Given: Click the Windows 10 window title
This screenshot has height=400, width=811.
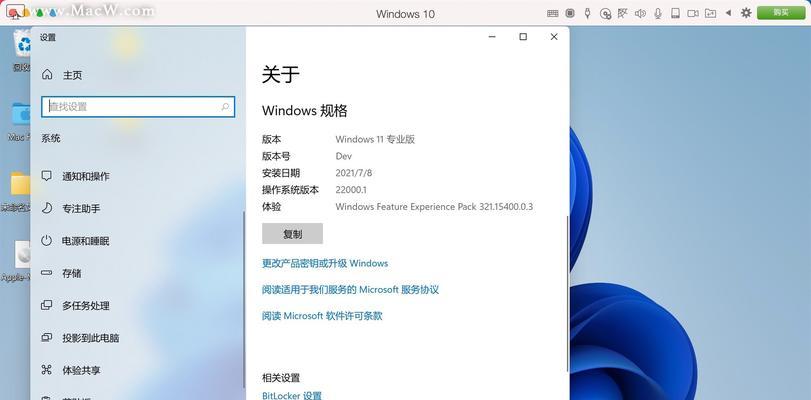Looking at the screenshot, I should pos(405,14).
